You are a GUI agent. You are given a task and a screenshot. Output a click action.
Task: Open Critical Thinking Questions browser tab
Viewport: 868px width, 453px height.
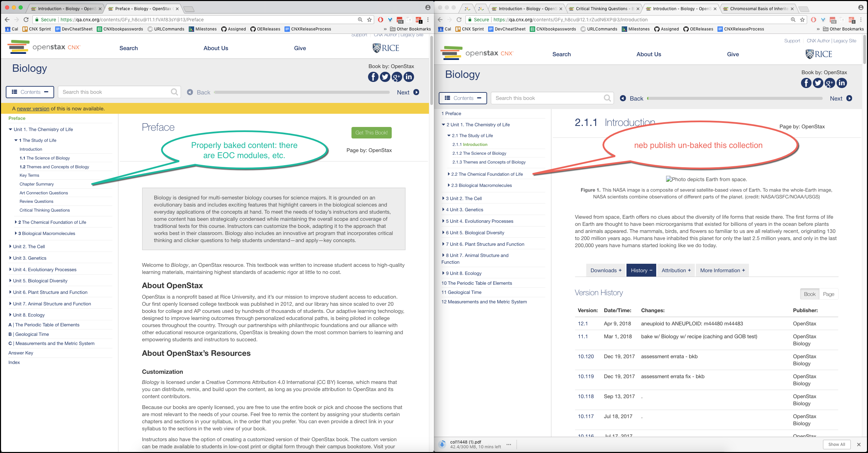click(601, 8)
